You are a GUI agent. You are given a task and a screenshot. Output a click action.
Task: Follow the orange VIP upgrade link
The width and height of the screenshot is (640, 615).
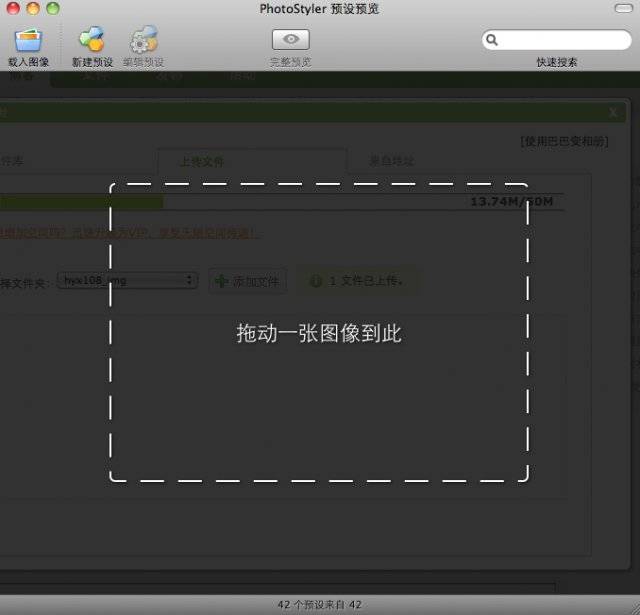(x=130, y=233)
